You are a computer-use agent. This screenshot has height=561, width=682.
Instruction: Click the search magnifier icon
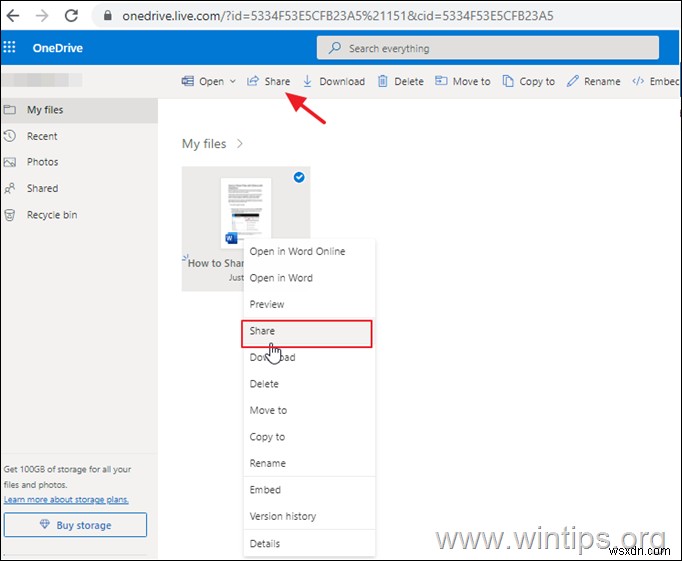(x=334, y=48)
